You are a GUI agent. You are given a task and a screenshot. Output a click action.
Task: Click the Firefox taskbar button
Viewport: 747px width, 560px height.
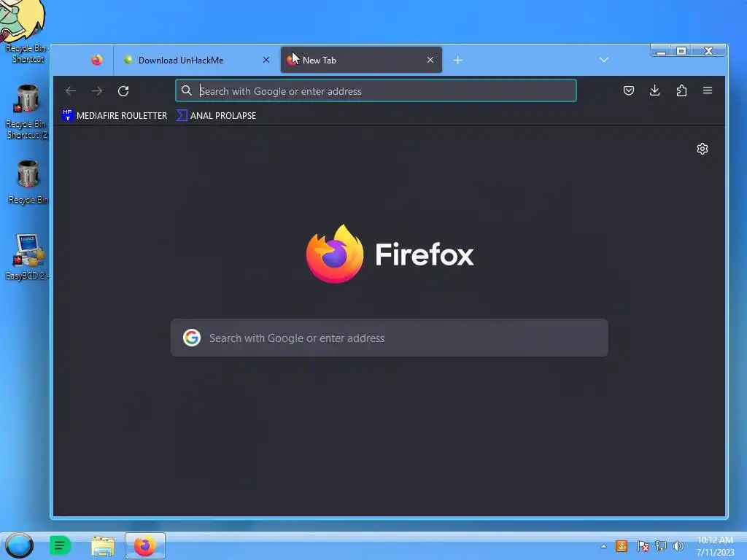point(145,545)
